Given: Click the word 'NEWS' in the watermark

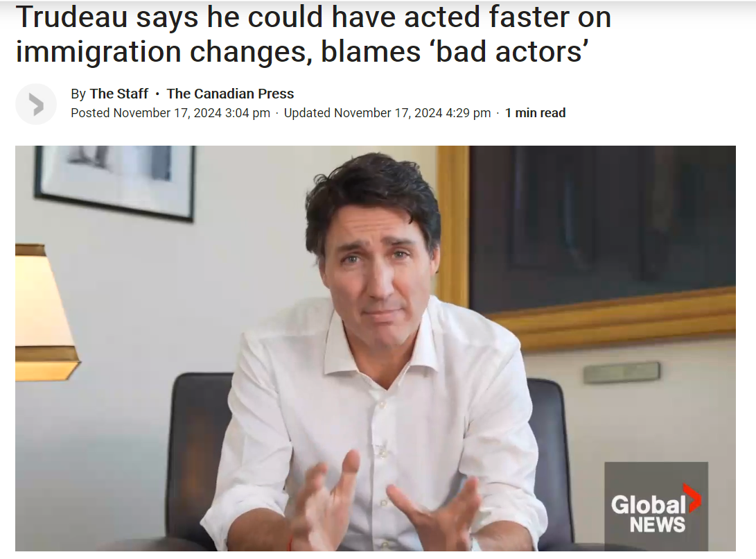Looking at the screenshot, I should coord(657,525).
